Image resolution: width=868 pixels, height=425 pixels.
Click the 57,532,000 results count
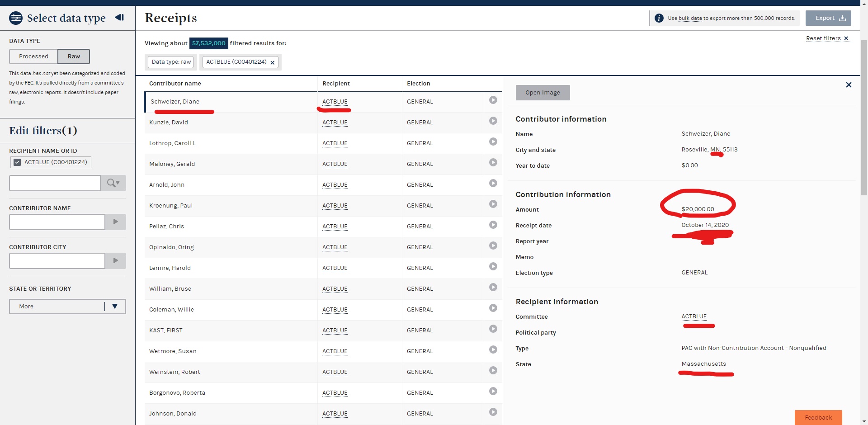[208, 43]
